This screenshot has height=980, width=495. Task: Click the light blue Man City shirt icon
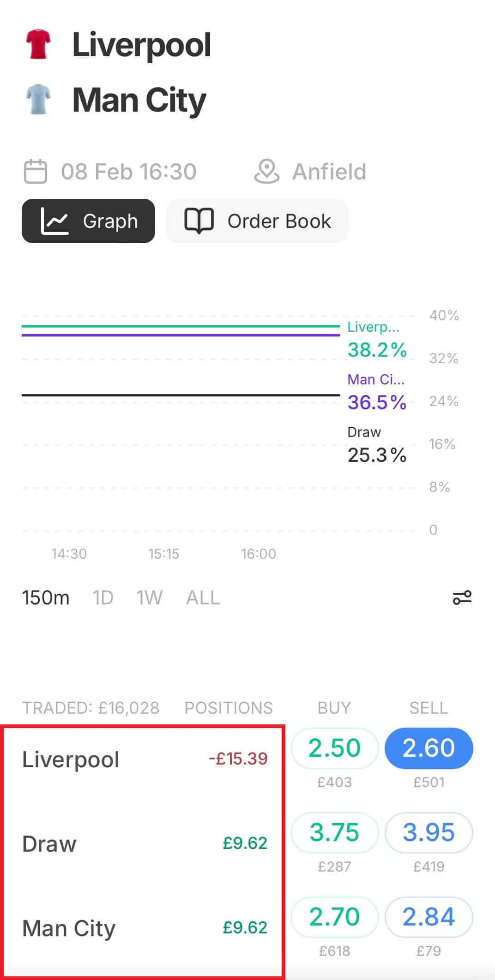pos(38,99)
